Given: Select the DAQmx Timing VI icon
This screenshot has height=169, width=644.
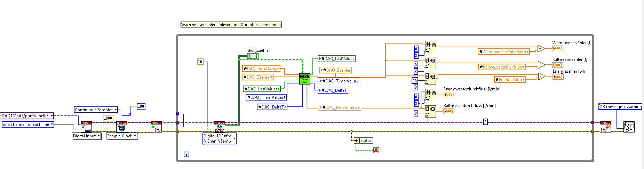Looking at the screenshot, I should [x=122, y=127].
